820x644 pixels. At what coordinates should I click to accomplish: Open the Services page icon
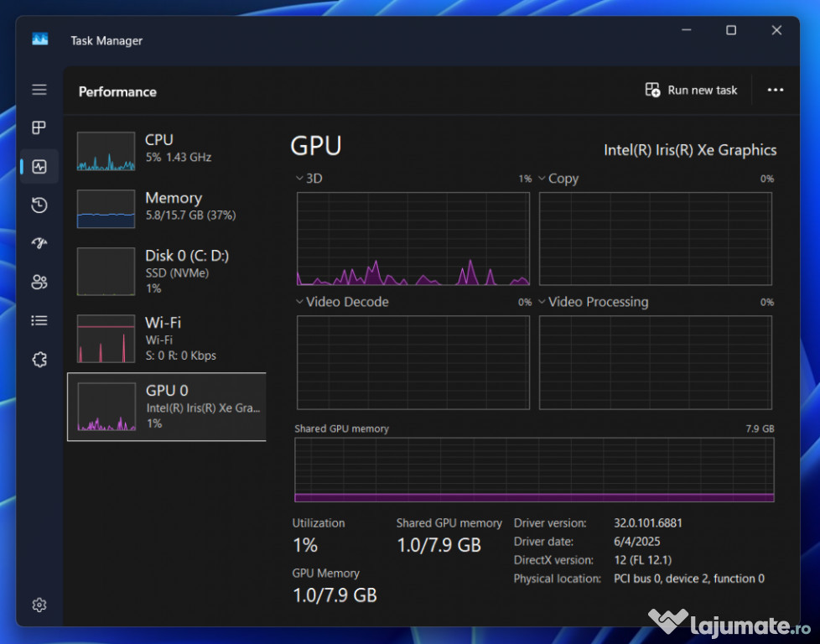click(39, 360)
